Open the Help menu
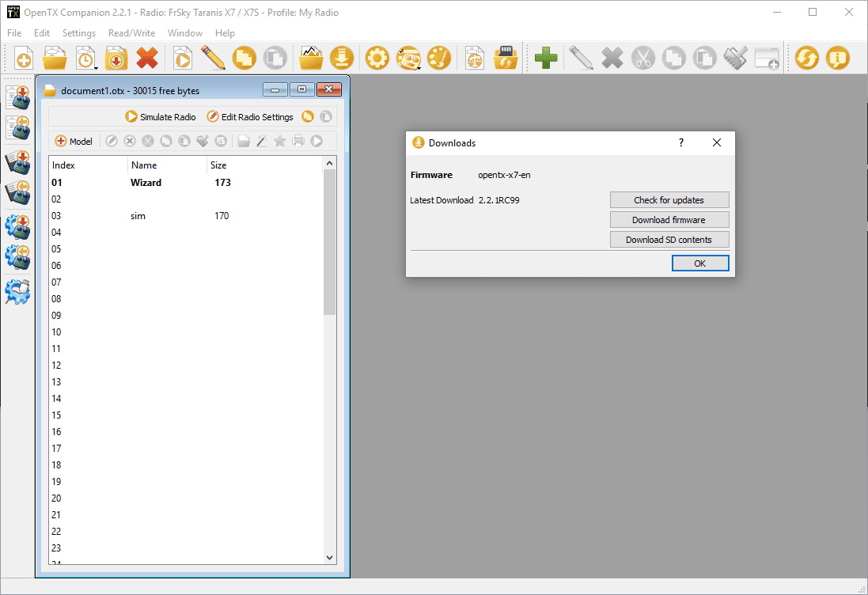 (225, 33)
